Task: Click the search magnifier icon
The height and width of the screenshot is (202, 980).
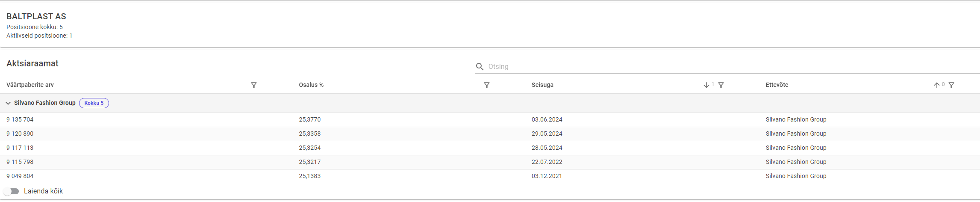Action: (480, 67)
